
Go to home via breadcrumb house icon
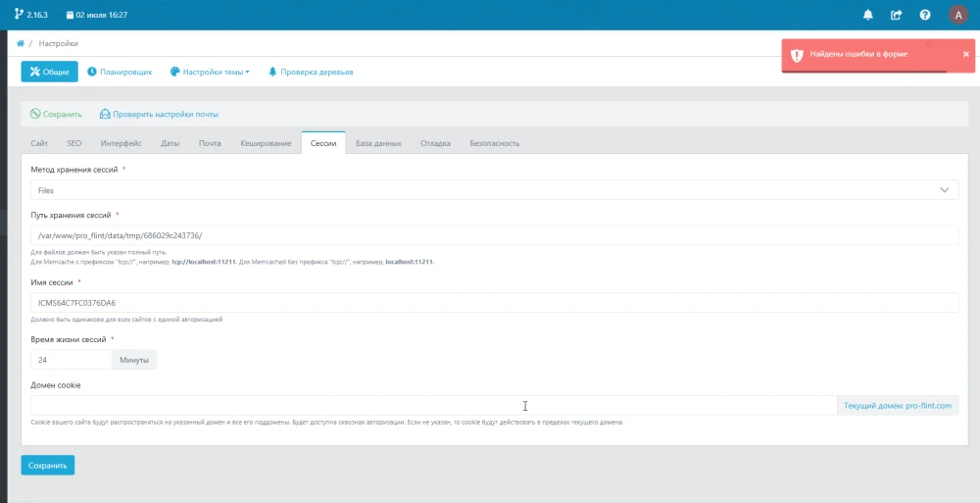coord(20,43)
